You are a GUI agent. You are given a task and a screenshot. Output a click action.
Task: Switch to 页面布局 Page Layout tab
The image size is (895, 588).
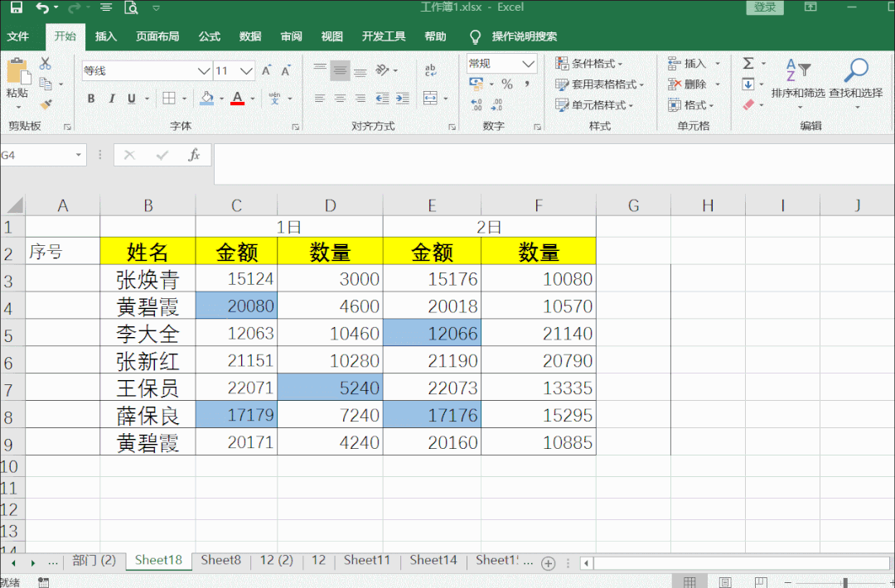(x=157, y=36)
